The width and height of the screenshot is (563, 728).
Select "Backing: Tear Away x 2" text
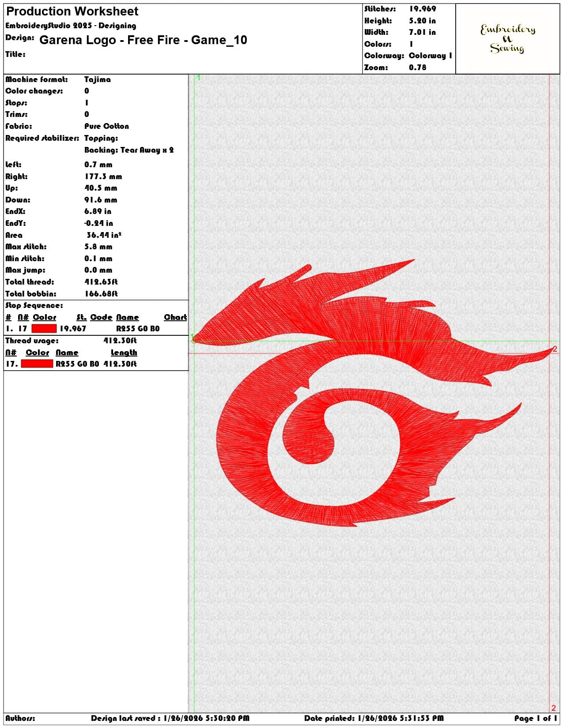pyautogui.click(x=129, y=150)
